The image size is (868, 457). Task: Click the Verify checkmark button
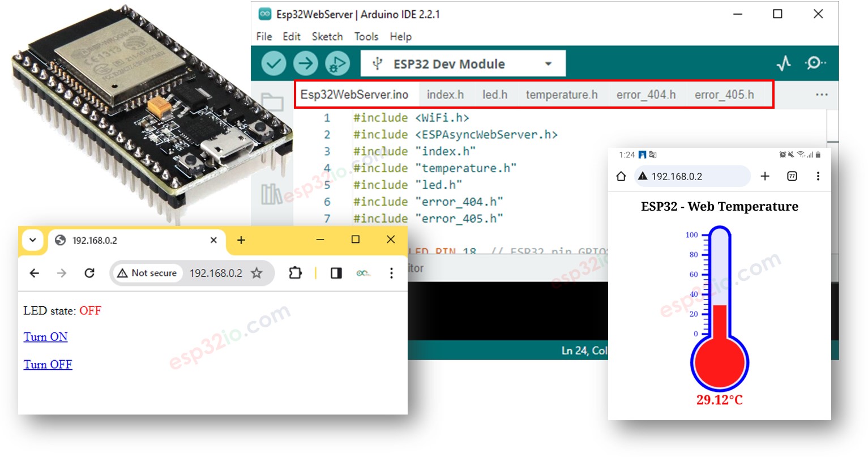[273, 63]
